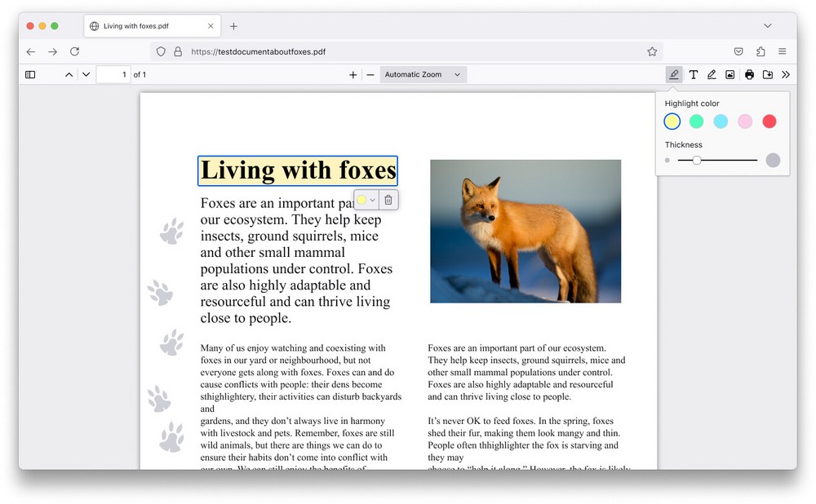Bookmark page with the star icon
816x504 pixels.
pyautogui.click(x=652, y=51)
